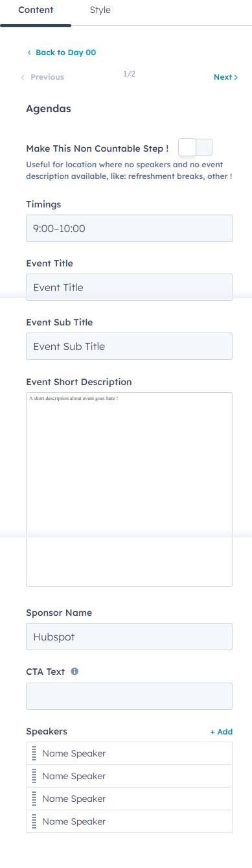Screen dimensions: 252x868
Task: Click the back chevron beside Back to Day 00
Action: [x=29, y=53]
